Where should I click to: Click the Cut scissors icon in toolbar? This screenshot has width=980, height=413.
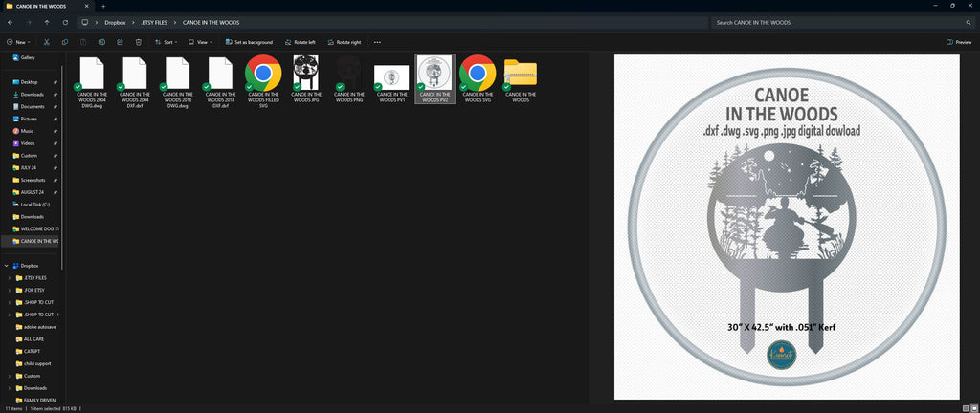coord(46,42)
